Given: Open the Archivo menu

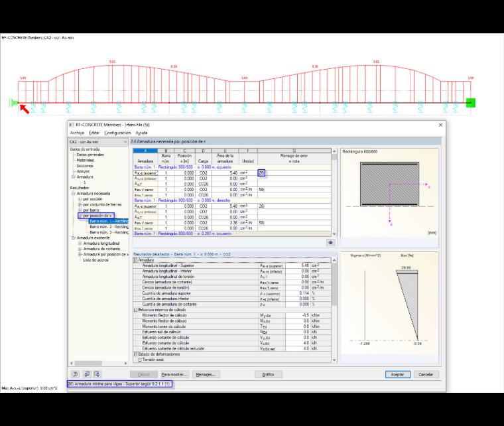Looking at the screenshot, I should [x=77, y=133].
